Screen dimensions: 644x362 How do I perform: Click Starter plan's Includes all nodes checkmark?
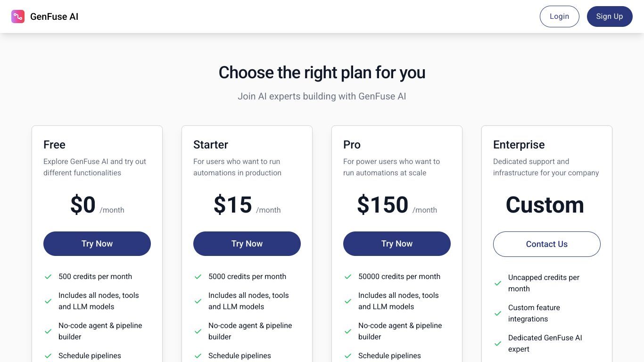[198, 301]
